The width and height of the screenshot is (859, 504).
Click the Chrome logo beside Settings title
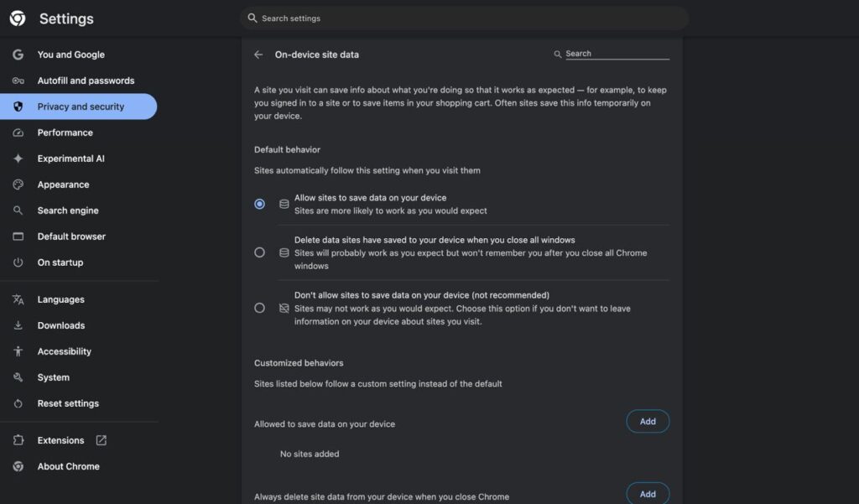[18, 18]
